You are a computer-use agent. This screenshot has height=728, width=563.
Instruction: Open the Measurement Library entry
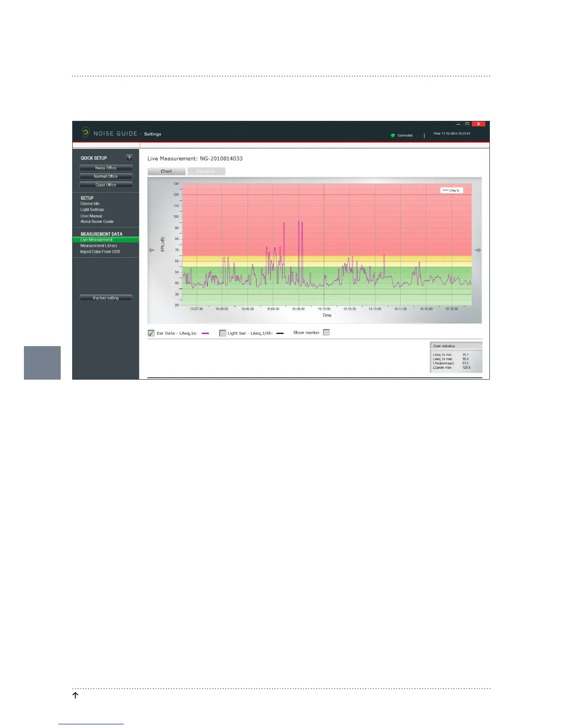point(99,246)
